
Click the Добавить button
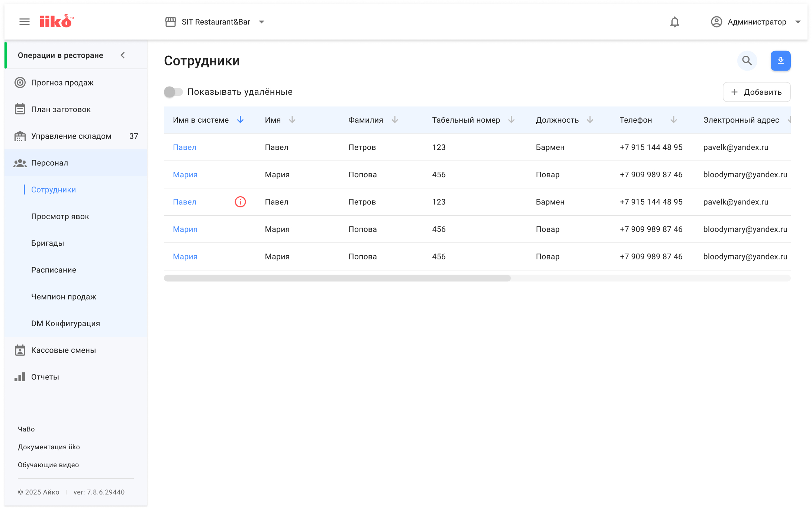[756, 92]
